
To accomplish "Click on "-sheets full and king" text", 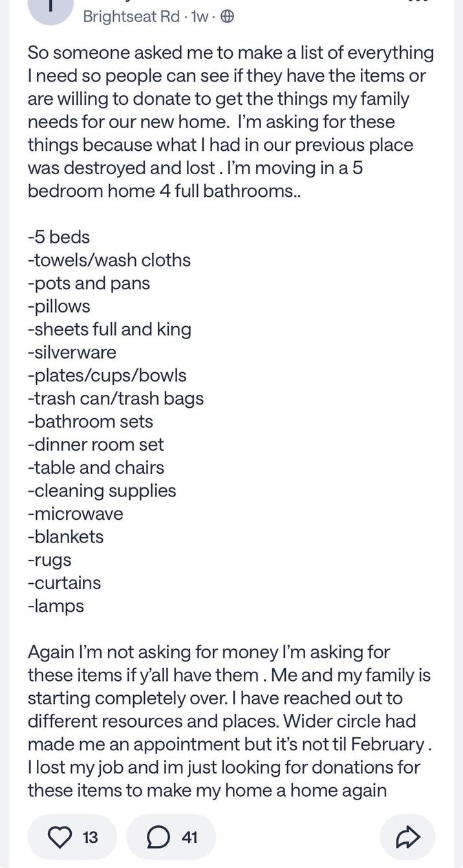I will (109, 329).
